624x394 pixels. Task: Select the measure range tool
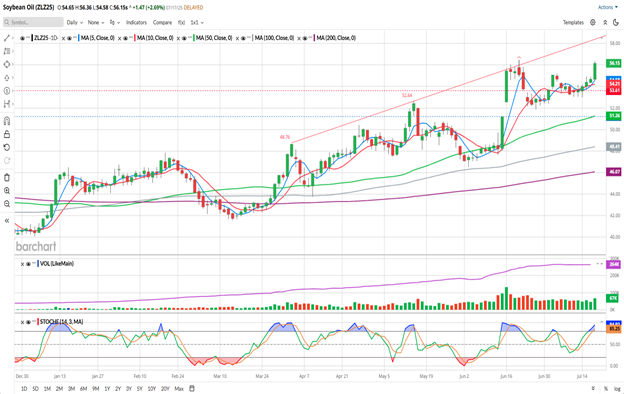click(x=6, y=104)
